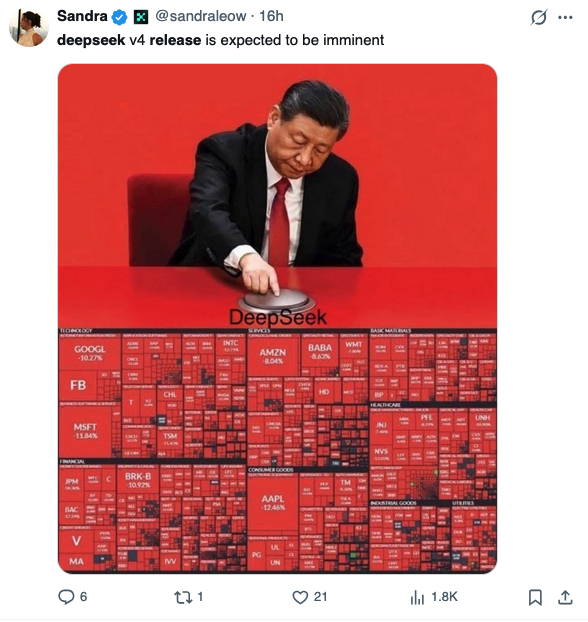Share the tweet via upload icon

pos(565,597)
